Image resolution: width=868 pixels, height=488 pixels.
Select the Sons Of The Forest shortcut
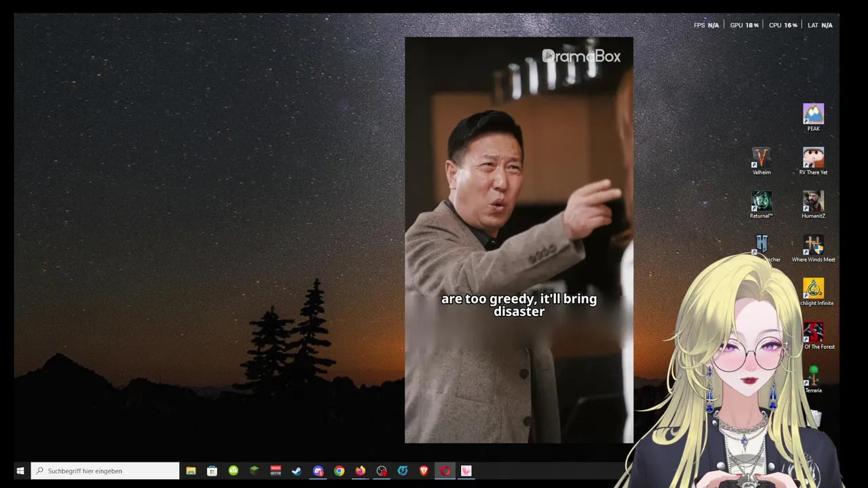pos(815,335)
